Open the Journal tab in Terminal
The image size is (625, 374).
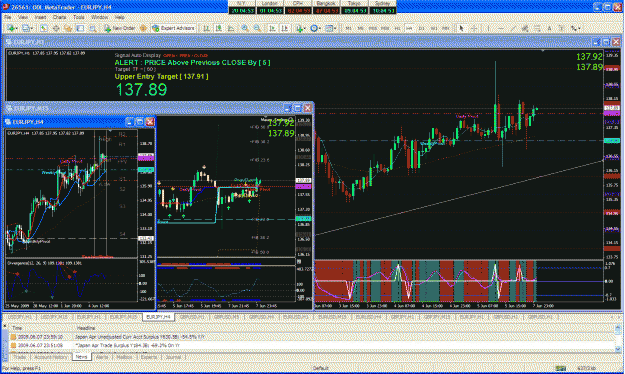click(173, 357)
